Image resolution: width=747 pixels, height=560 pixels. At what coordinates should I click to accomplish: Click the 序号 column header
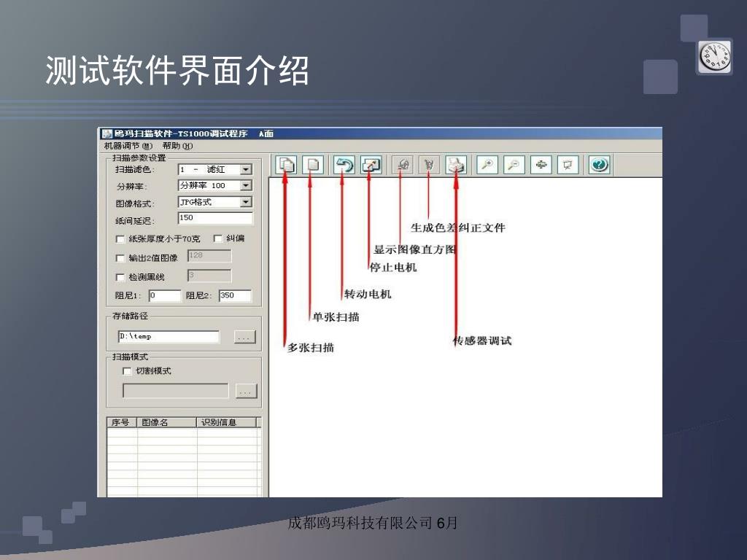(x=122, y=422)
